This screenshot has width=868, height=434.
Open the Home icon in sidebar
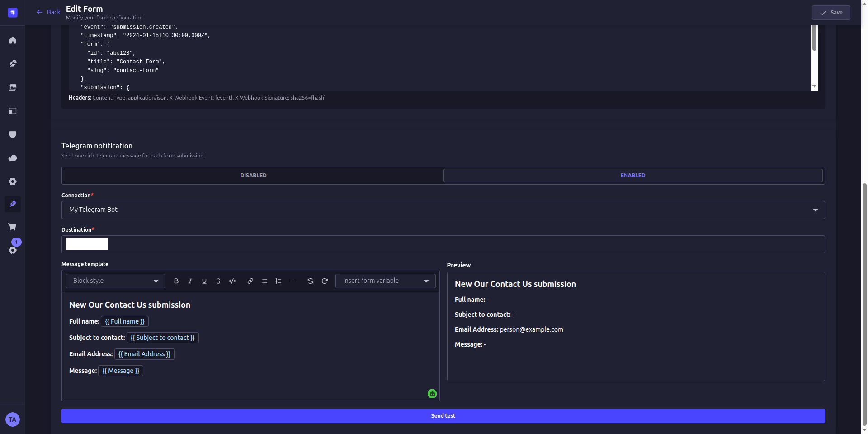[13, 40]
